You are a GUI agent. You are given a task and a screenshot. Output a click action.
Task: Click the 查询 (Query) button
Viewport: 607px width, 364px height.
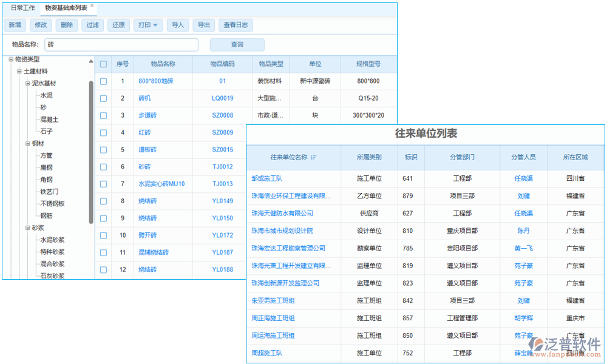[x=237, y=44]
